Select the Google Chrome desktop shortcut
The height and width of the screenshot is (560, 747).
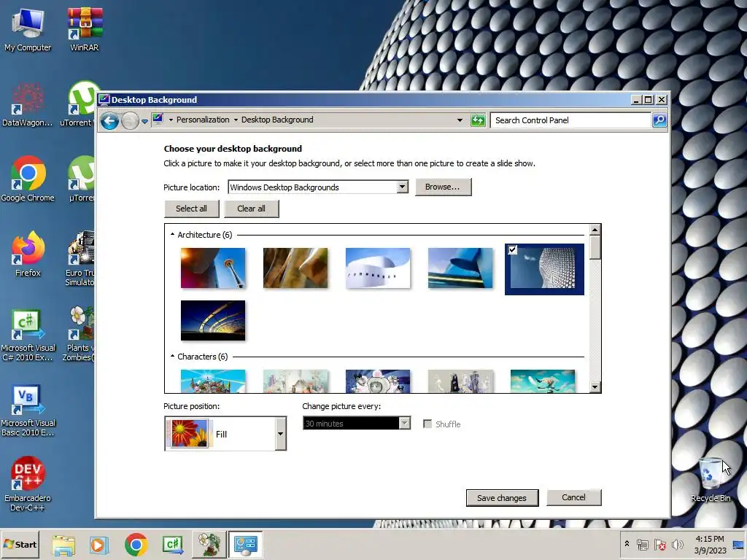28,179
